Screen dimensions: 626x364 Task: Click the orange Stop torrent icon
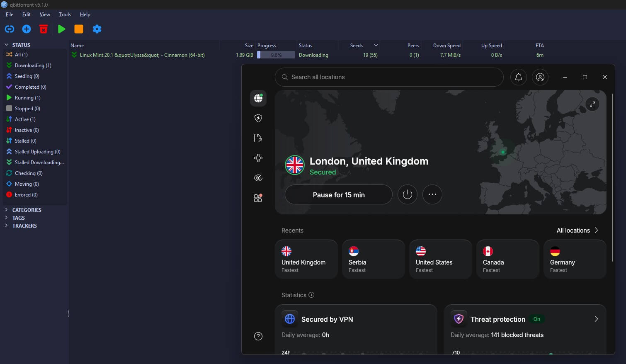(x=79, y=29)
